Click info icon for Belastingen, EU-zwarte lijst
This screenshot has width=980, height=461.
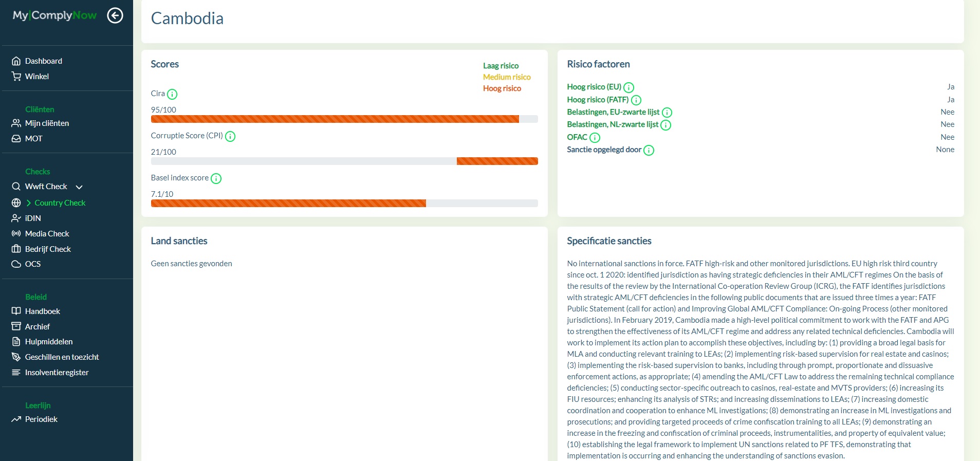pos(667,113)
